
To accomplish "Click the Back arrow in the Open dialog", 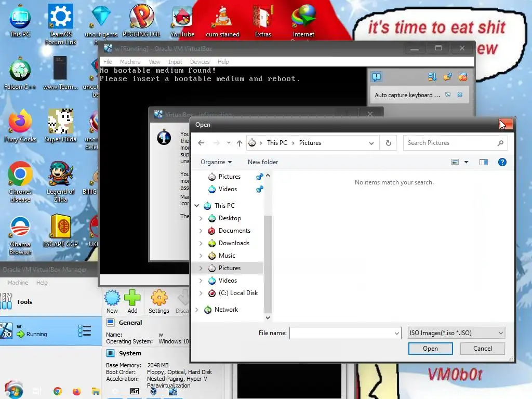I will click(x=201, y=143).
